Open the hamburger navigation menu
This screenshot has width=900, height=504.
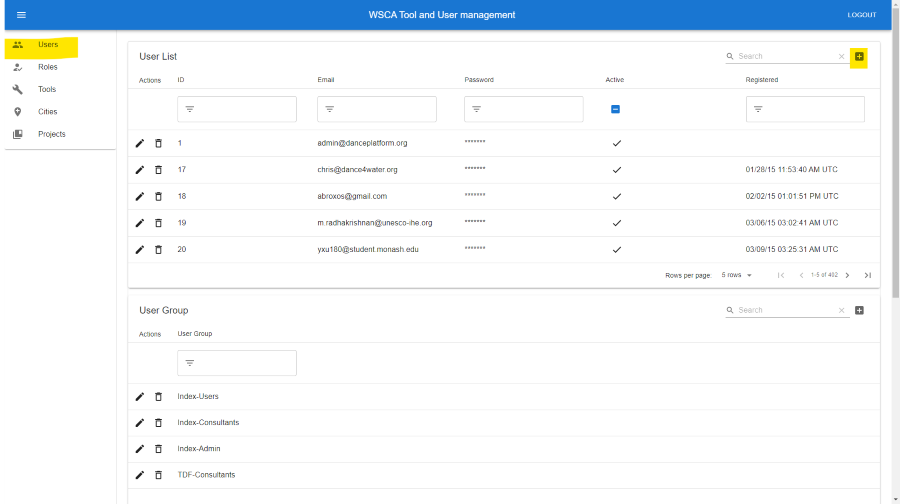click(x=21, y=15)
